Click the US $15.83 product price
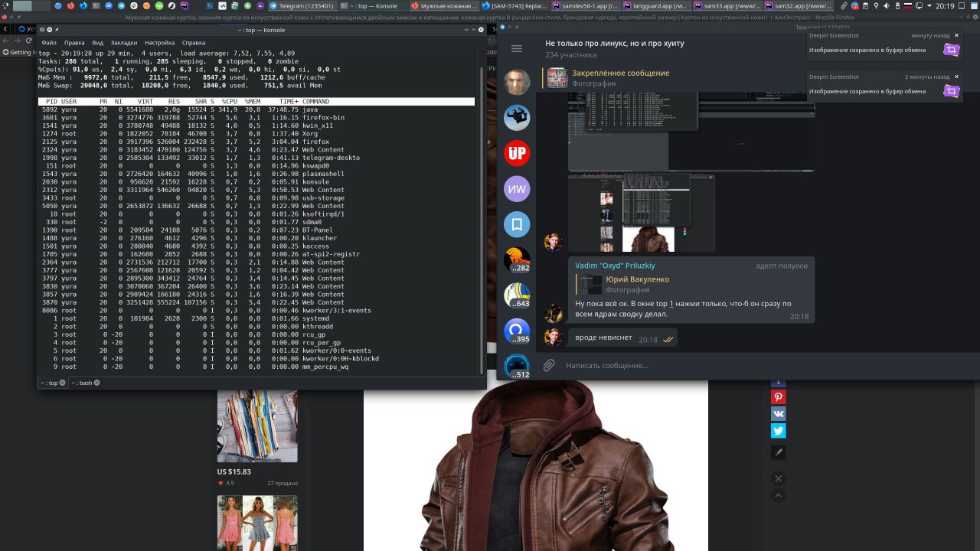This screenshot has height=551, width=980. pos(234,472)
